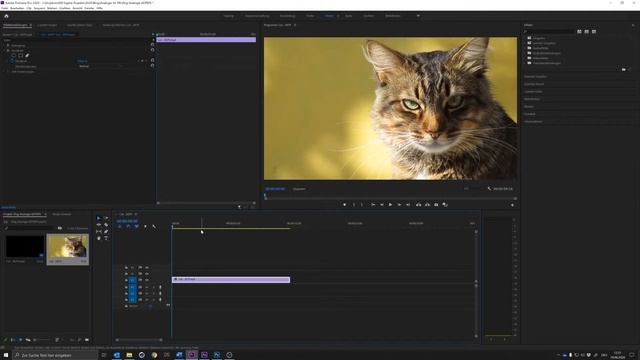Open Lumetri-Farbe collapsed panel

tap(533, 91)
